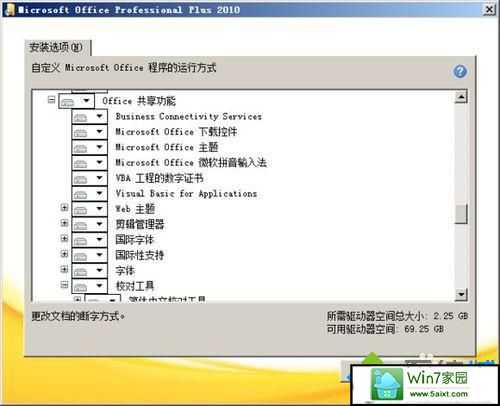Open install-state dropdown for 微软拼音输入法
This screenshot has width=500, height=406.
click(x=89, y=163)
